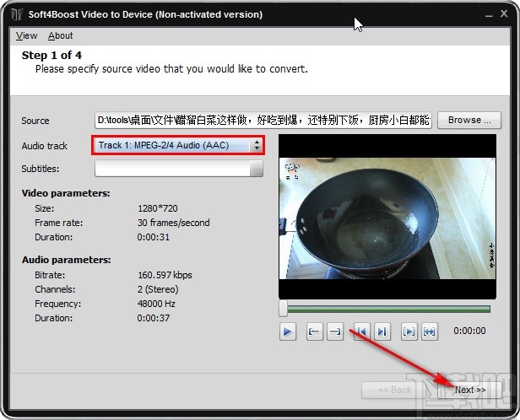Click the Step 1 of 4 heading

51,56
